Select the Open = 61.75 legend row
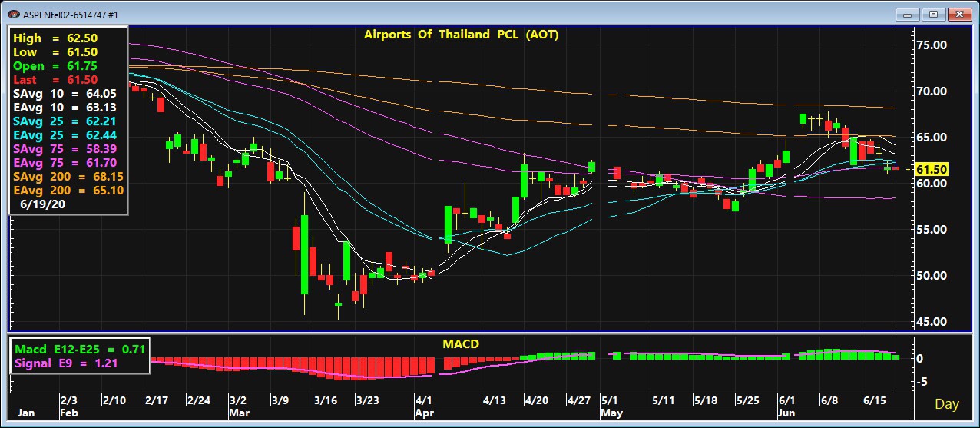Image resolution: width=980 pixels, height=428 pixels. (55, 65)
